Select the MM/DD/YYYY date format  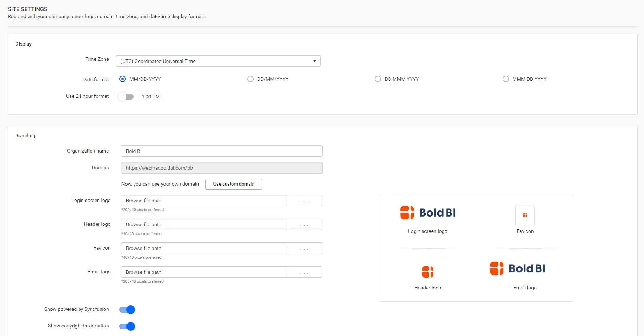pos(123,79)
